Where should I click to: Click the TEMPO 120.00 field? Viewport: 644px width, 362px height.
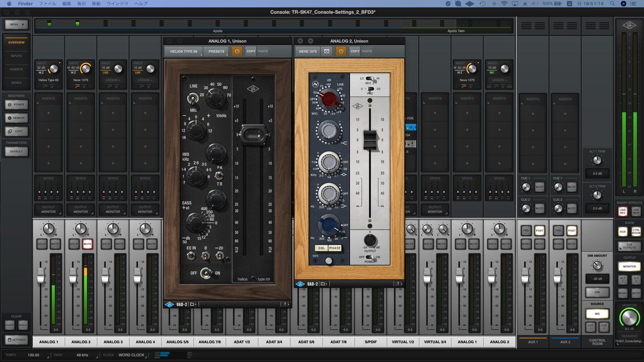click(x=33, y=354)
